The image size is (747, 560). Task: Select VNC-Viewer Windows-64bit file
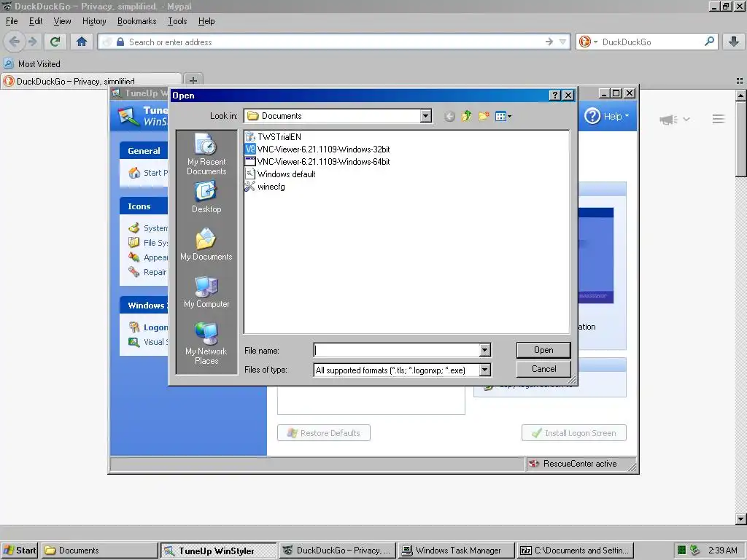click(x=317, y=161)
